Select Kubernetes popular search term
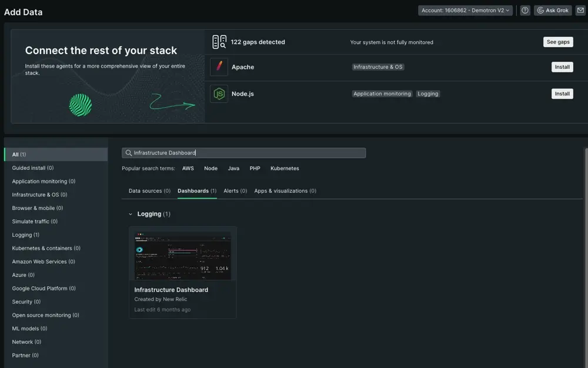The image size is (588, 368). [285, 169]
